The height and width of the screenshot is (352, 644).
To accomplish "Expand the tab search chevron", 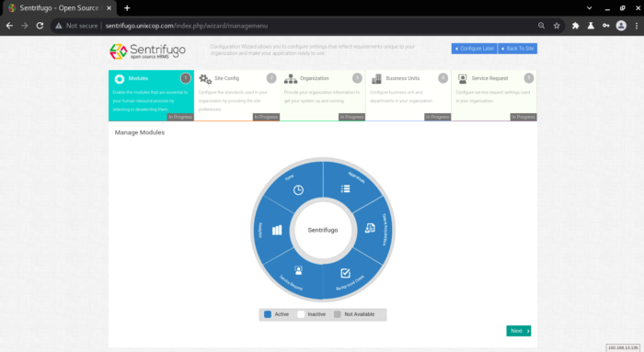I will pyautogui.click(x=589, y=7).
